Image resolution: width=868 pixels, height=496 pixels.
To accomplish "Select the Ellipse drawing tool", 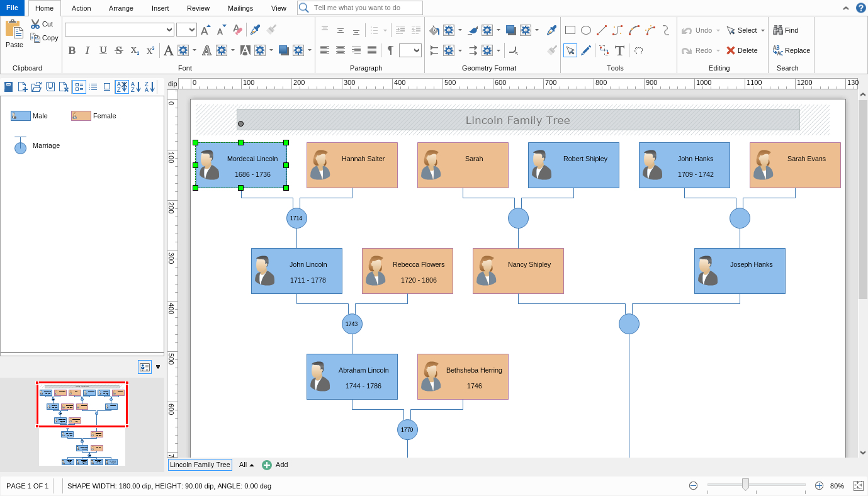I will [586, 30].
